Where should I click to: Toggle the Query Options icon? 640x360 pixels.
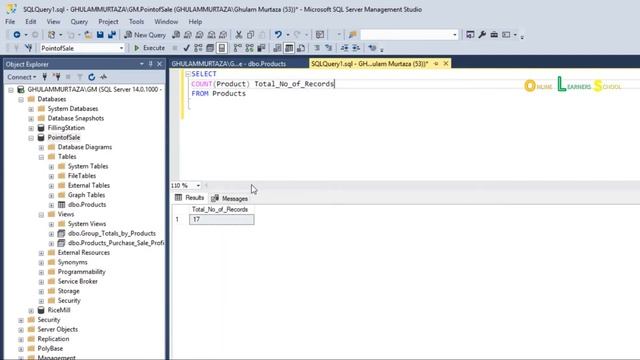point(210,48)
